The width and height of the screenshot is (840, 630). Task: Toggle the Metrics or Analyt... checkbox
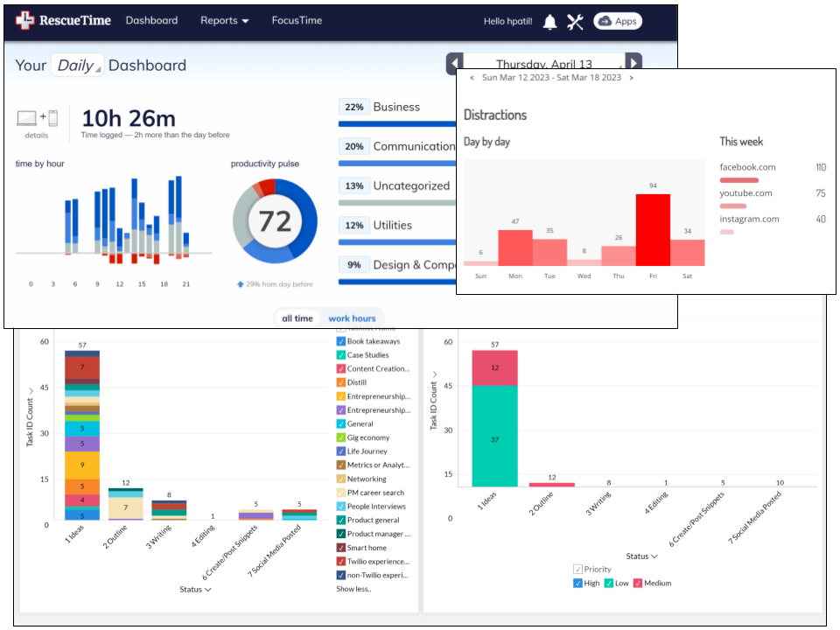(340, 465)
